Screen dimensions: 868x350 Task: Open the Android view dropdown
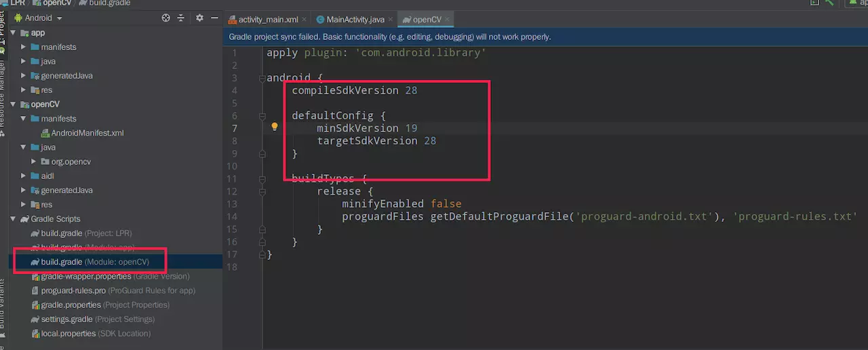click(x=43, y=18)
